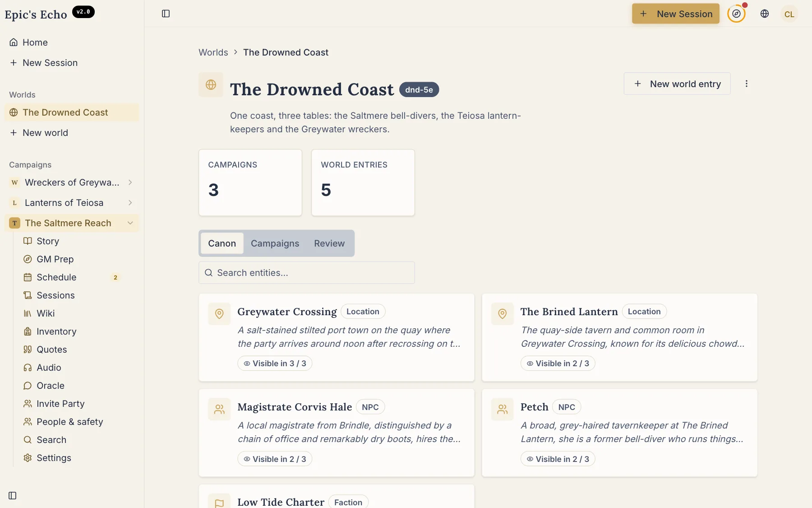
Task: Click Greywater Crossing visibility badge
Action: (x=275, y=364)
